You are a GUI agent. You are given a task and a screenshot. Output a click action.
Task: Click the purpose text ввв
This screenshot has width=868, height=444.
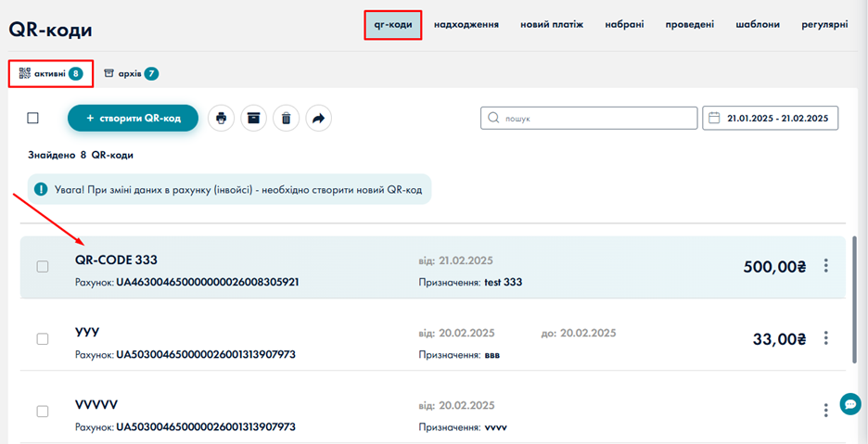pyautogui.click(x=492, y=355)
